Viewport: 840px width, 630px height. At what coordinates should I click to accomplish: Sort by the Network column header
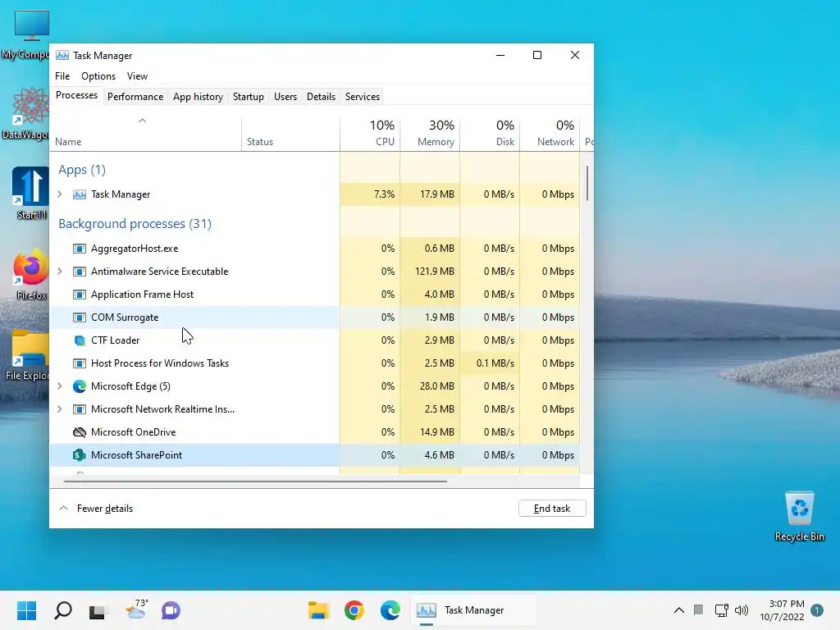click(550, 133)
